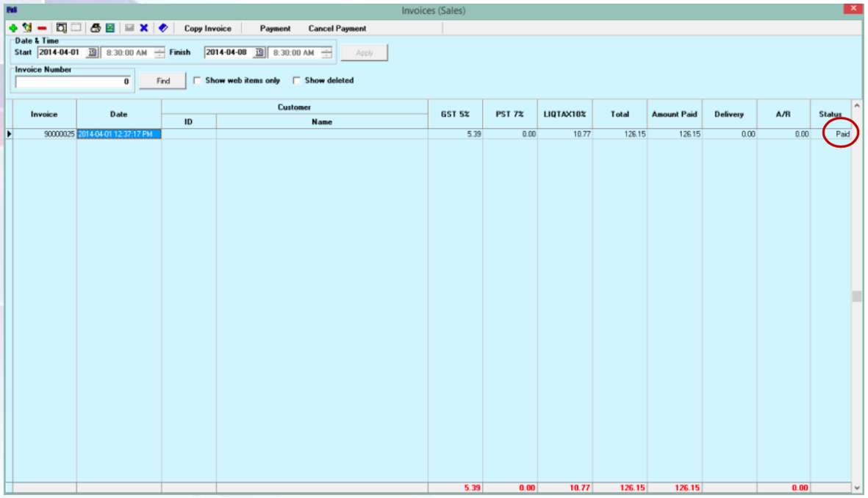
Task: Click the green spreadsheet export icon
Action: [x=110, y=28]
